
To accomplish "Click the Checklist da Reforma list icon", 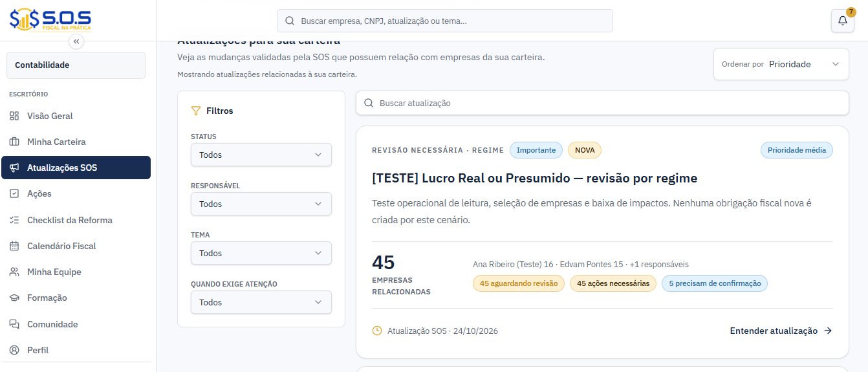I will [x=14, y=220].
